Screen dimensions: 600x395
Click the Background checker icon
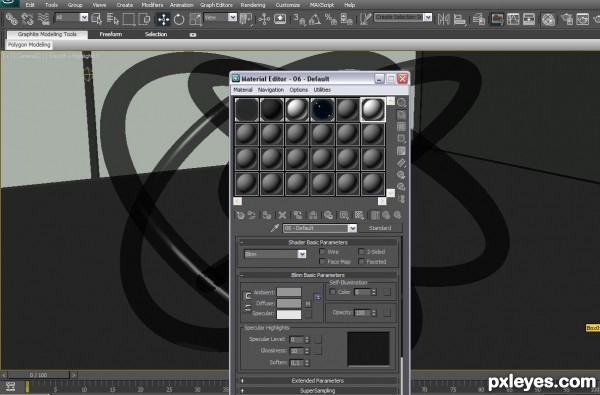pyautogui.click(x=401, y=127)
